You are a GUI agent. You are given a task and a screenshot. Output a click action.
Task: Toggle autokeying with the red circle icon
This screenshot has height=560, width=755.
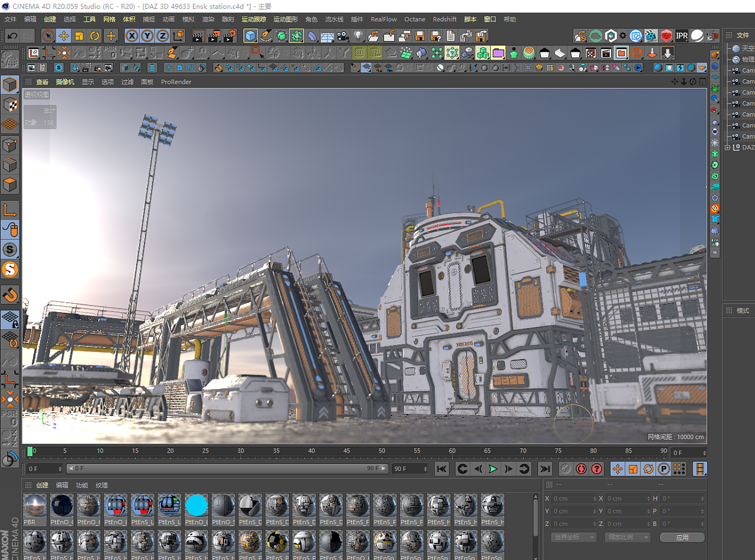pyautogui.click(x=581, y=469)
